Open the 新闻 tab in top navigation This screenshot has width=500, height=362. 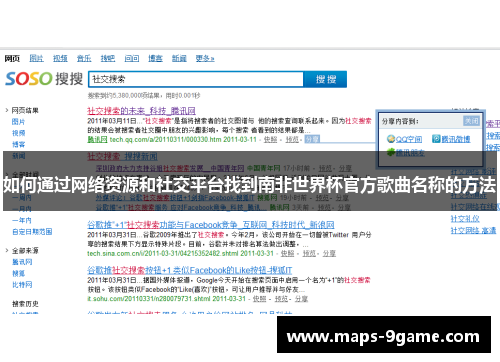tap(179, 59)
